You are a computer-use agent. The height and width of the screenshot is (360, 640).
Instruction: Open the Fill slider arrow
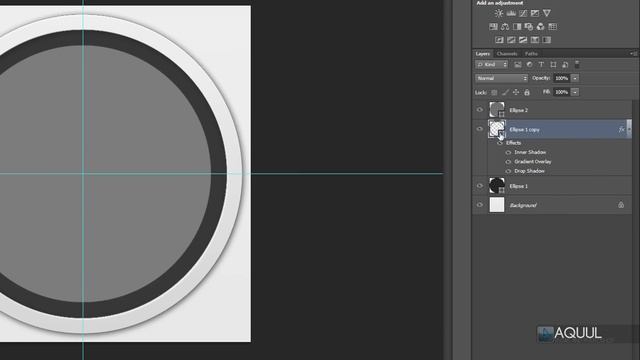(575, 92)
